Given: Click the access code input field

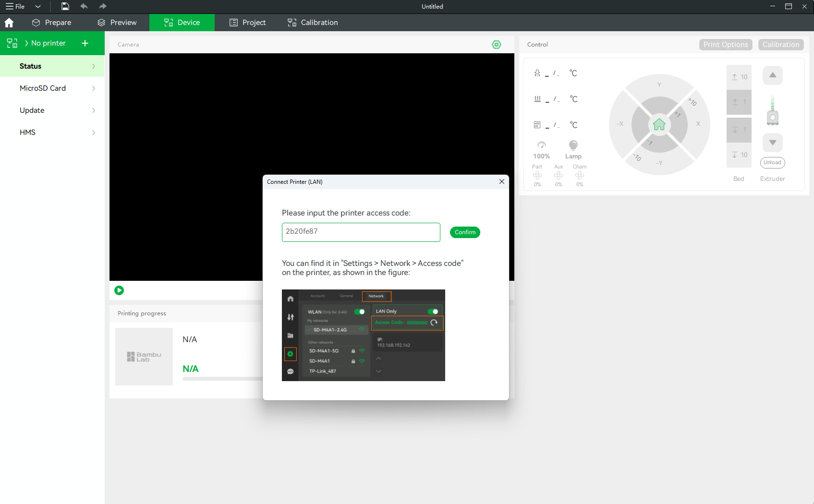Looking at the screenshot, I should coord(361,232).
